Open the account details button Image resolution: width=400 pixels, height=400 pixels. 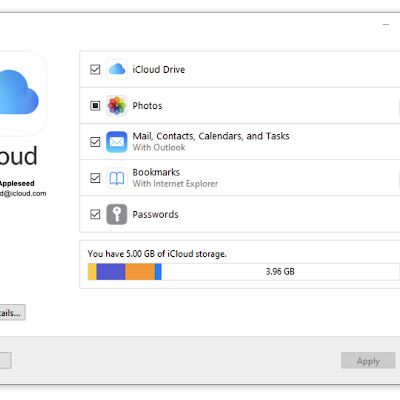tap(12, 313)
